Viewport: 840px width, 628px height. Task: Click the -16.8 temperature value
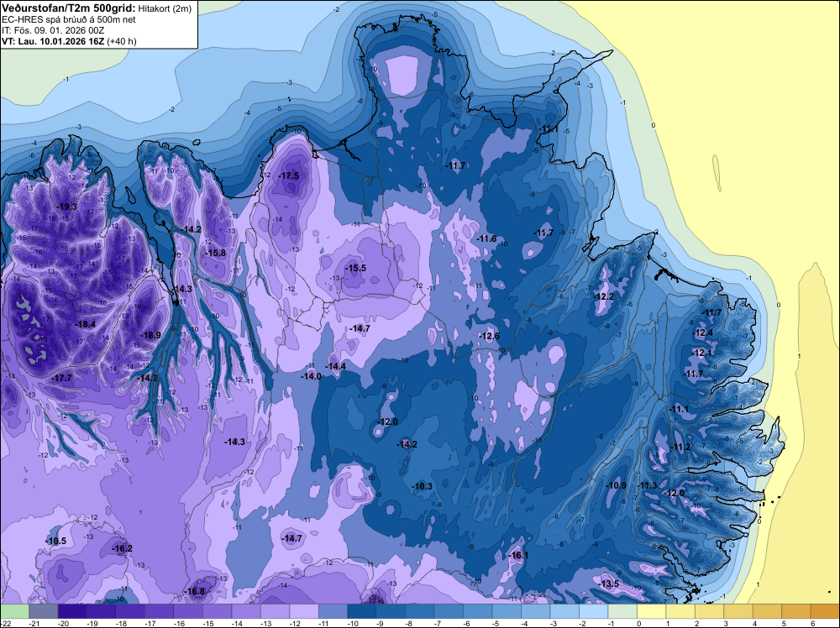click(x=195, y=591)
